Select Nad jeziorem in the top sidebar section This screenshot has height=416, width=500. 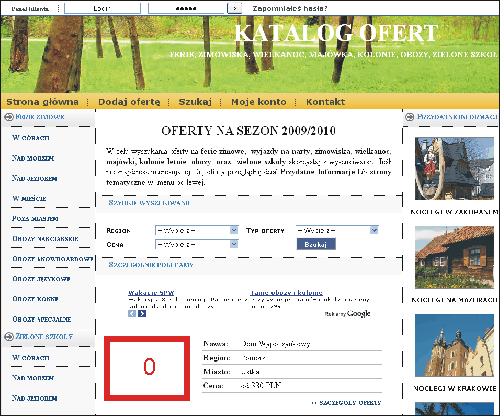point(35,178)
